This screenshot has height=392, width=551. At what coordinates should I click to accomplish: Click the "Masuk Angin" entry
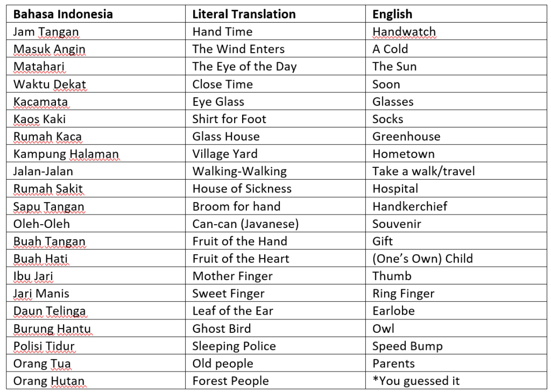[x=49, y=49]
